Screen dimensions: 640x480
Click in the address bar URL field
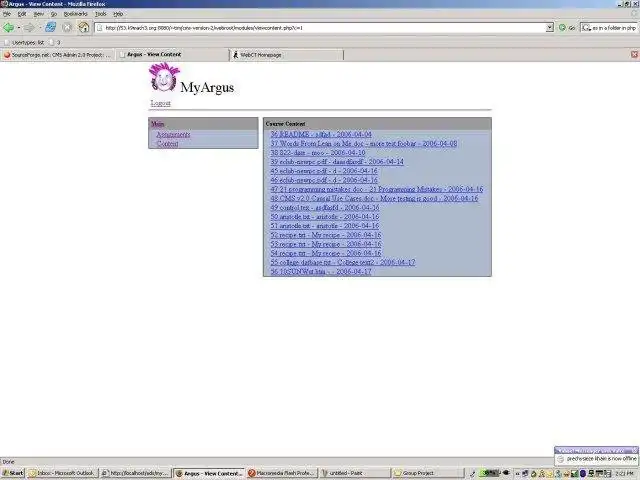coord(320,28)
